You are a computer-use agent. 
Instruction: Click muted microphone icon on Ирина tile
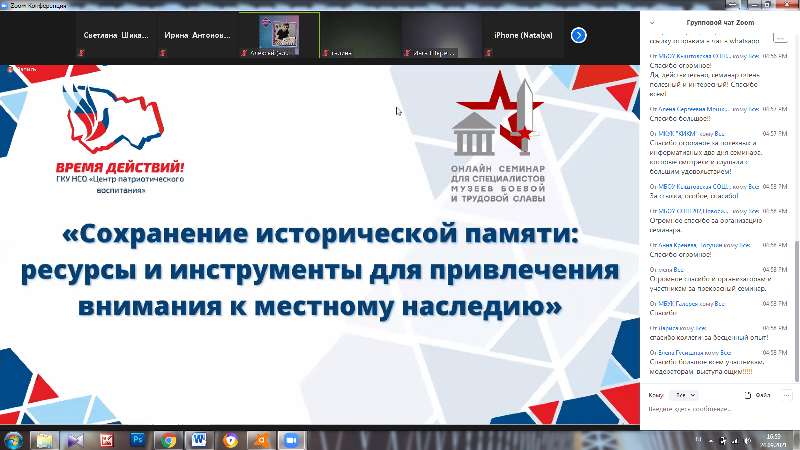[x=163, y=53]
